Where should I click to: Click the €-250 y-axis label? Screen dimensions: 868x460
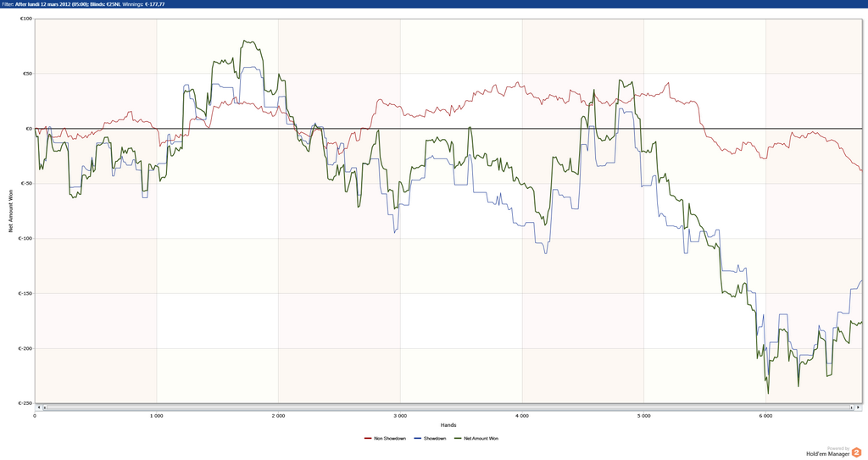click(25, 403)
